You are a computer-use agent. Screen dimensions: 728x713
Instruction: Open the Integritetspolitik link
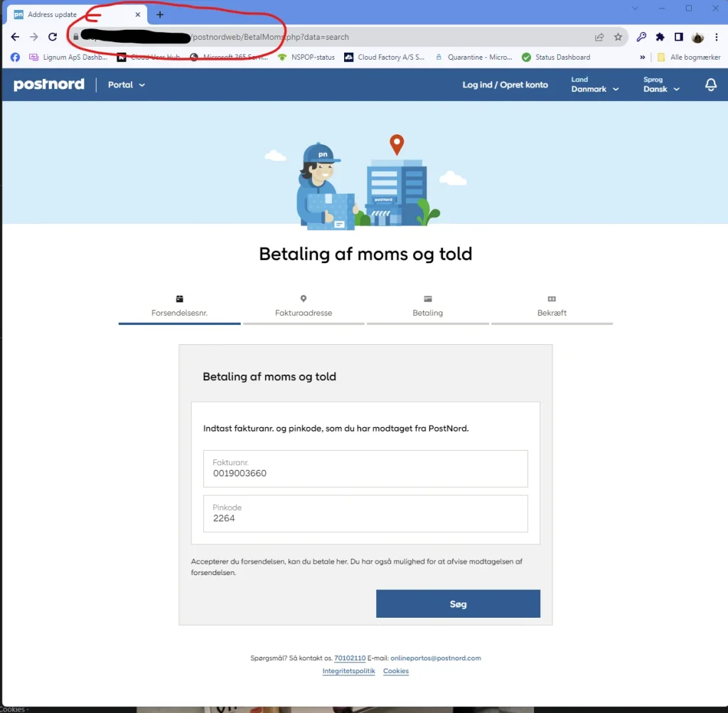348,671
